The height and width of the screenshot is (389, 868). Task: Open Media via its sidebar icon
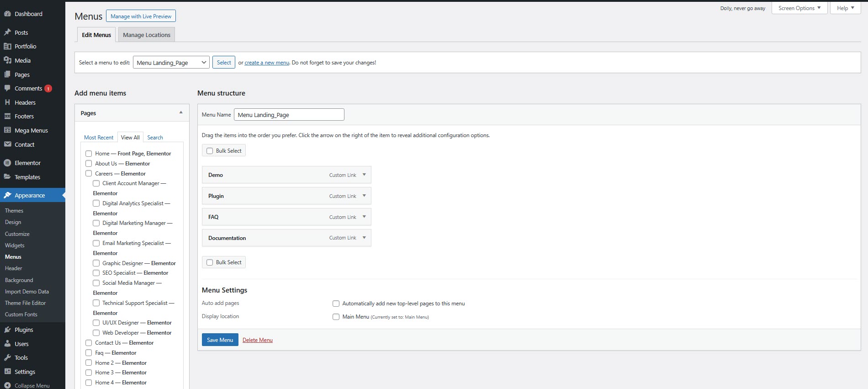(7, 60)
